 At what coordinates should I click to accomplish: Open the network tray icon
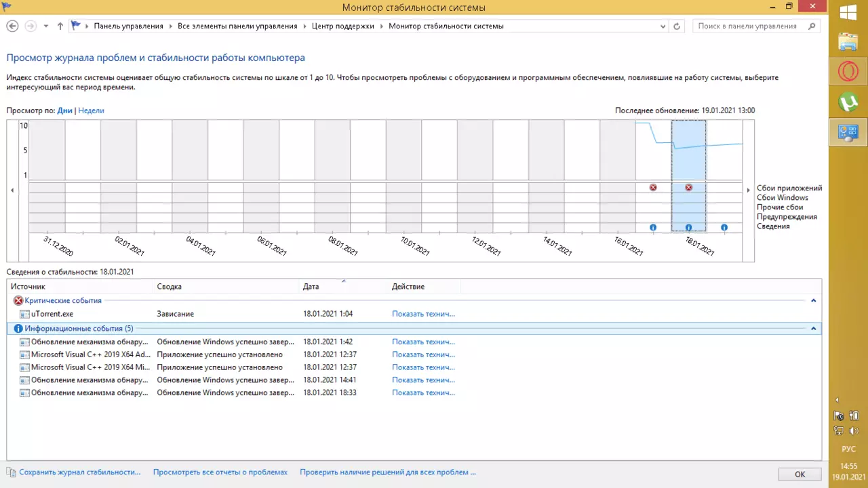(840, 431)
